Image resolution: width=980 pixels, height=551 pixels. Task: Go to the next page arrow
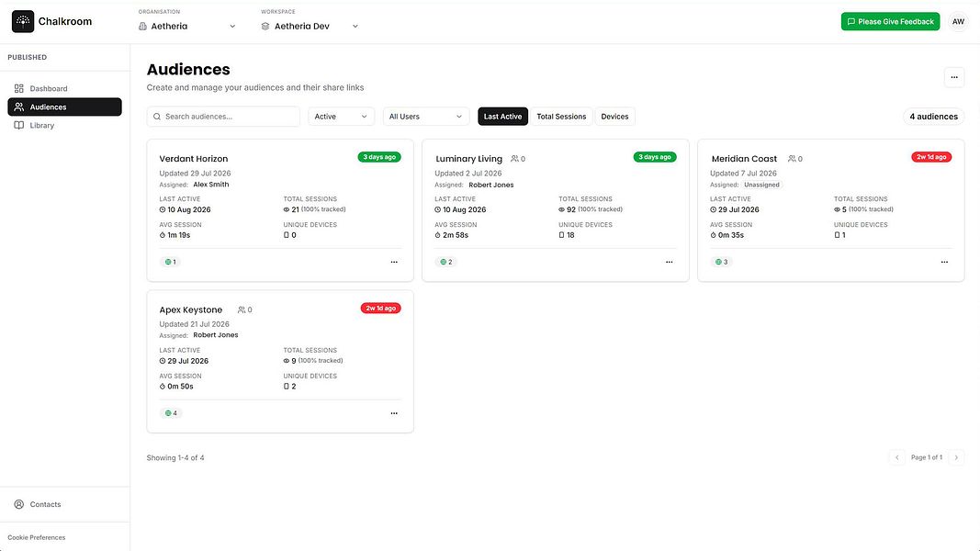(x=956, y=457)
